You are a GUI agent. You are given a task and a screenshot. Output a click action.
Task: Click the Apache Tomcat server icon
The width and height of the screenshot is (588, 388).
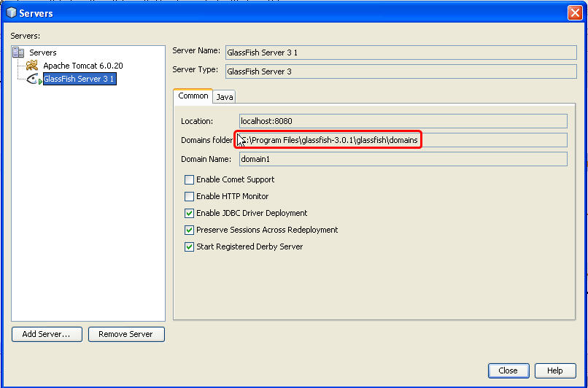(x=32, y=65)
